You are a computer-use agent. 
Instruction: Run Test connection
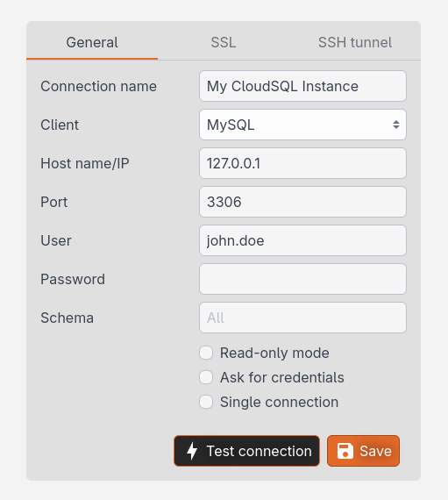pos(246,451)
